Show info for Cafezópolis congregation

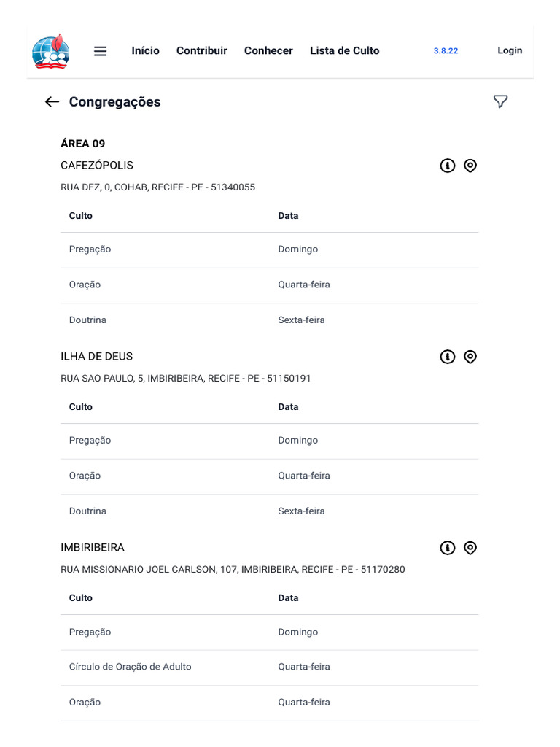click(448, 166)
